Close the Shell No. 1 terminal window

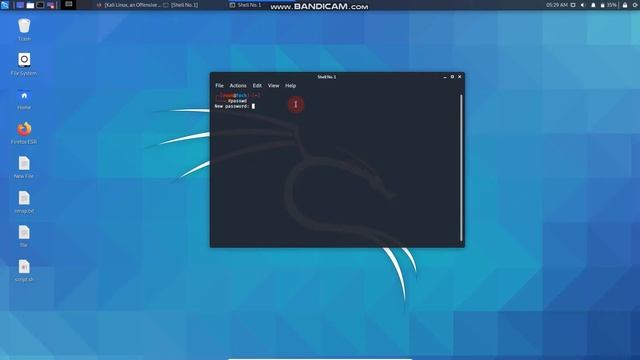tap(460, 77)
